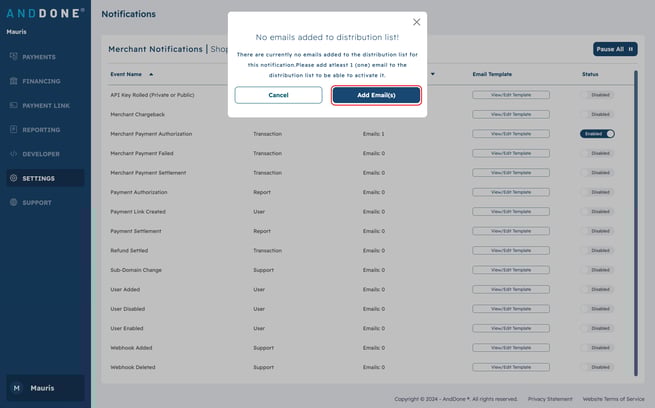The height and width of the screenshot is (408, 655).
Task: Disable the Merchant Payment Authorization toggle
Action: coord(597,133)
